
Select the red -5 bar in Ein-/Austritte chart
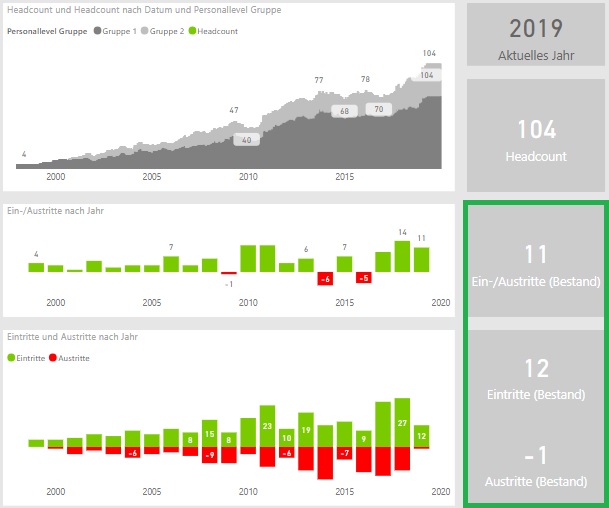click(x=364, y=277)
